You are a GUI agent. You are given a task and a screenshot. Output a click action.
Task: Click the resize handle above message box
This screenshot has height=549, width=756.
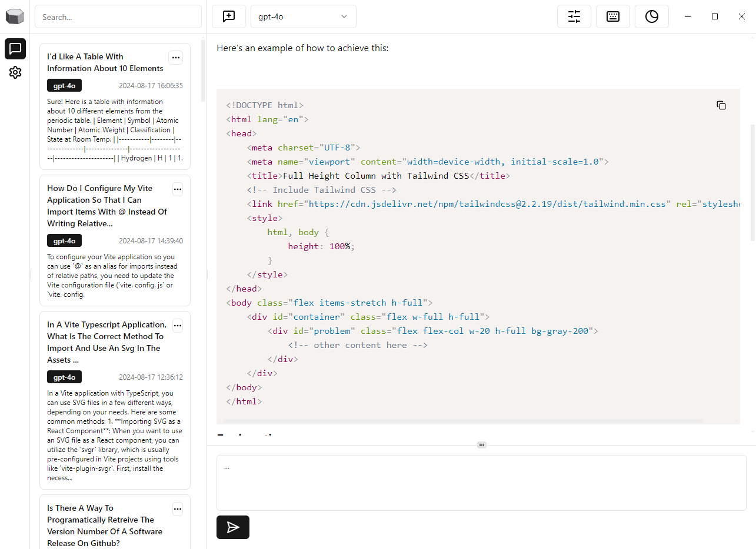tap(481, 445)
